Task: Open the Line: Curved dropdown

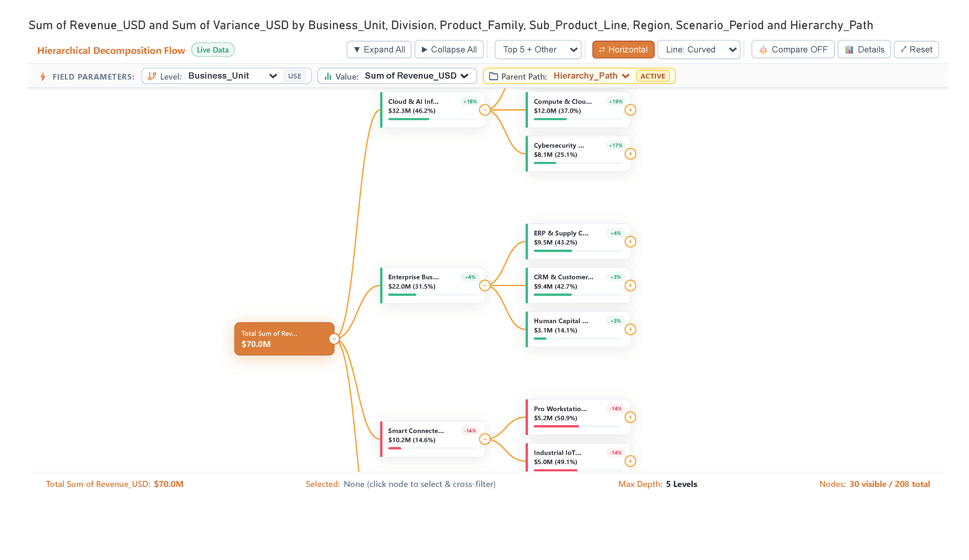Action: tap(699, 49)
